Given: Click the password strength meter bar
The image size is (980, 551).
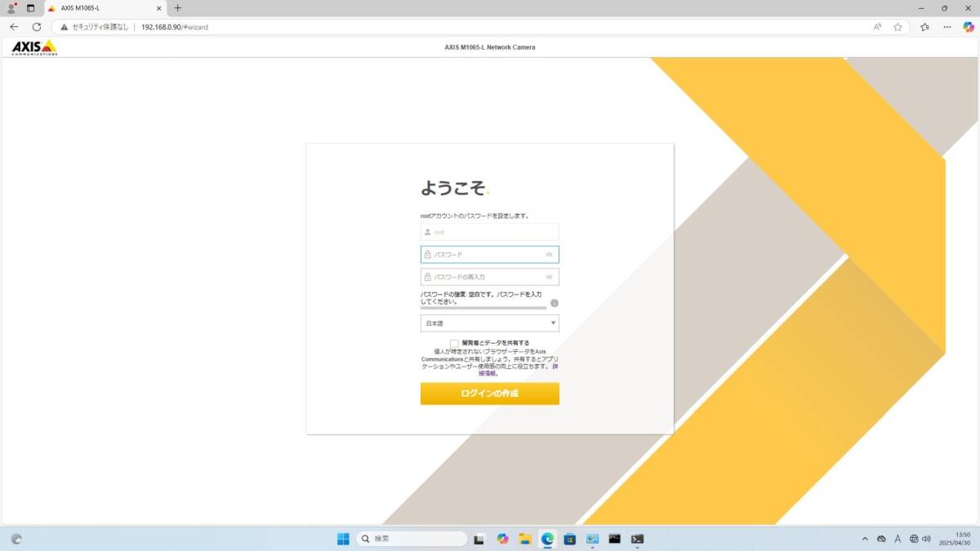Looking at the screenshot, I should coord(483,309).
